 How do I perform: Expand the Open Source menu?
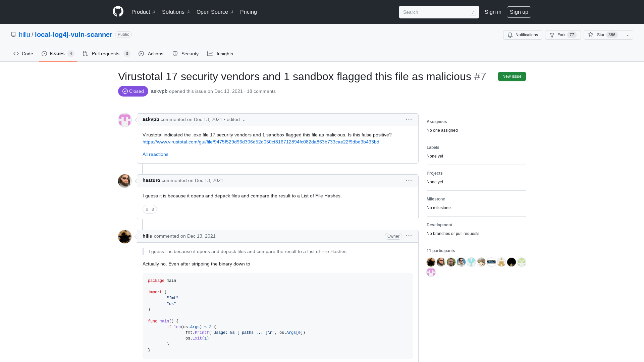click(215, 12)
